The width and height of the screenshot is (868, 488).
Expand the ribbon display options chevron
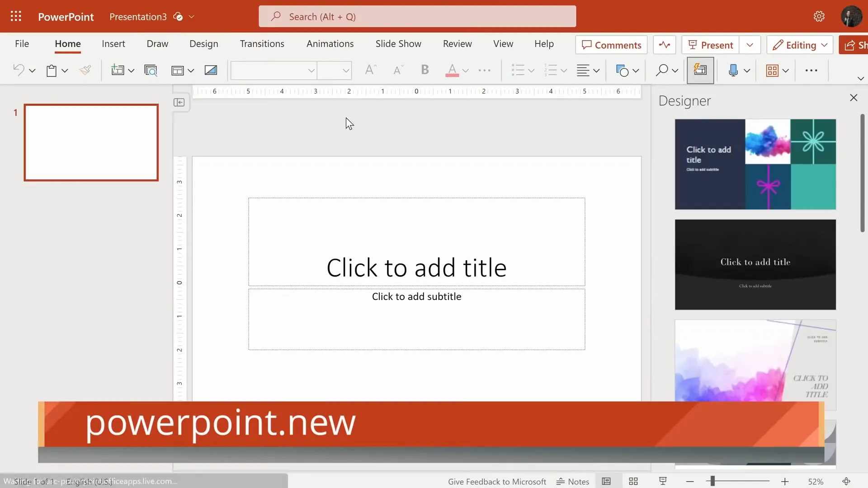(x=861, y=79)
